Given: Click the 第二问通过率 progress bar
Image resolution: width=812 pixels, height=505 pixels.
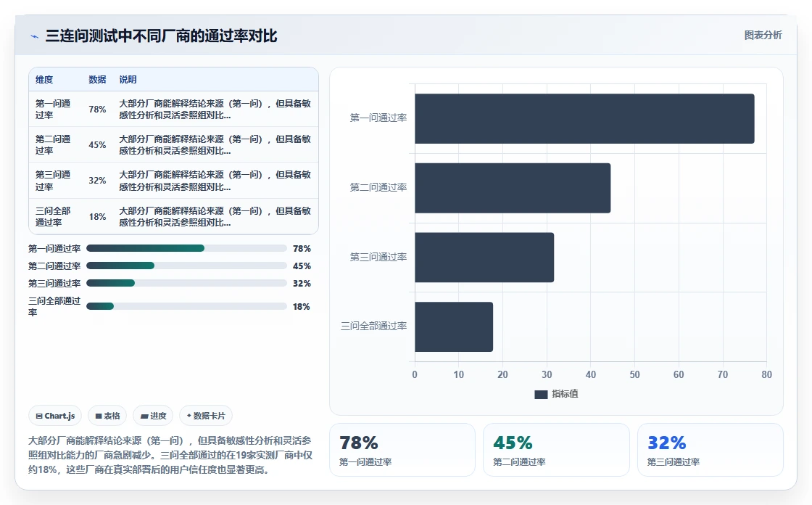Looking at the screenshot, I should click(186, 266).
